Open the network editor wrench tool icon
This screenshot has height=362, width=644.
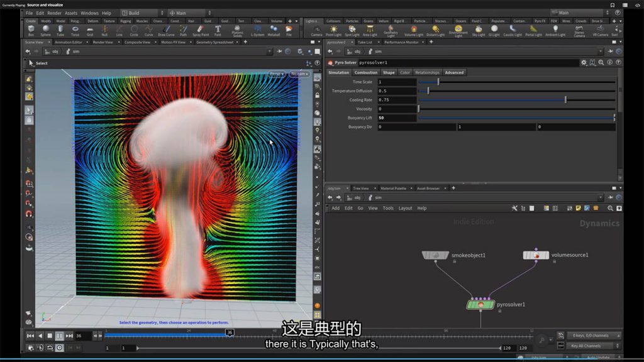click(514, 208)
